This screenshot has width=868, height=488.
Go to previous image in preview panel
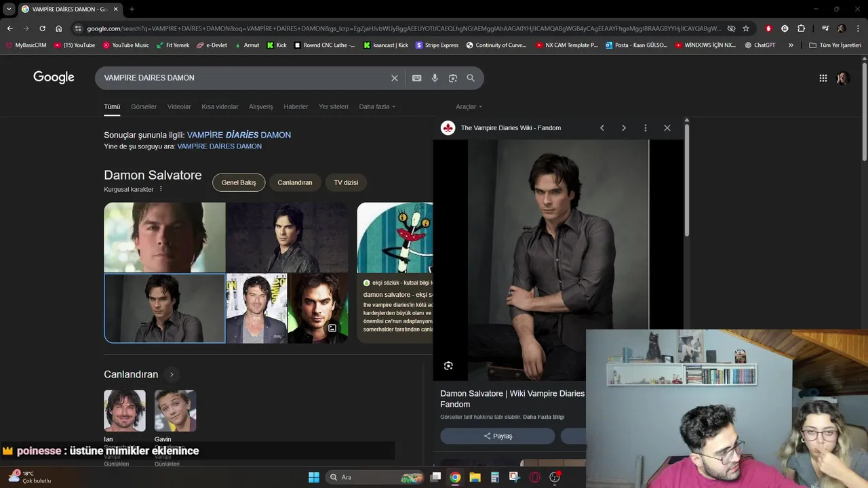click(x=601, y=127)
